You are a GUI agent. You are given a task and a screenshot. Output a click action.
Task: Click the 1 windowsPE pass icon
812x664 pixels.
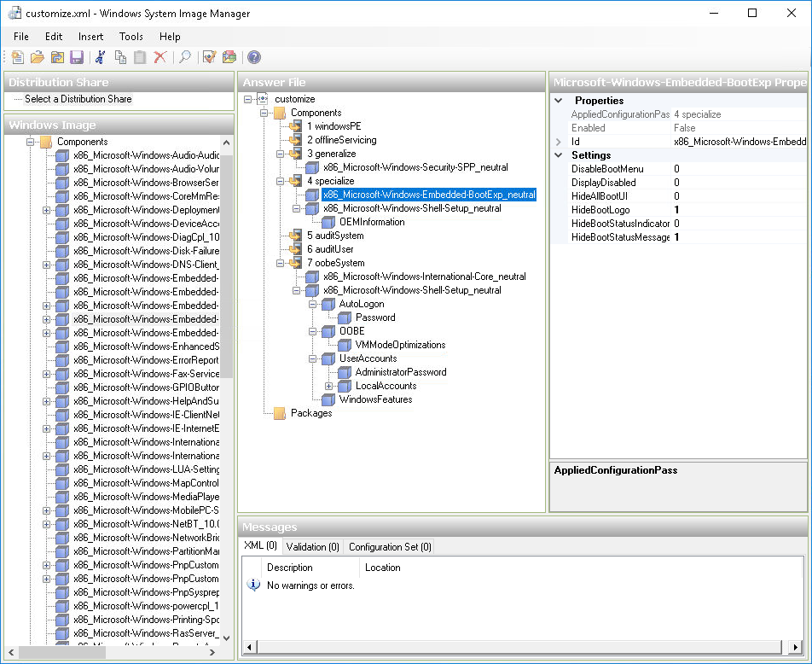tap(295, 126)
